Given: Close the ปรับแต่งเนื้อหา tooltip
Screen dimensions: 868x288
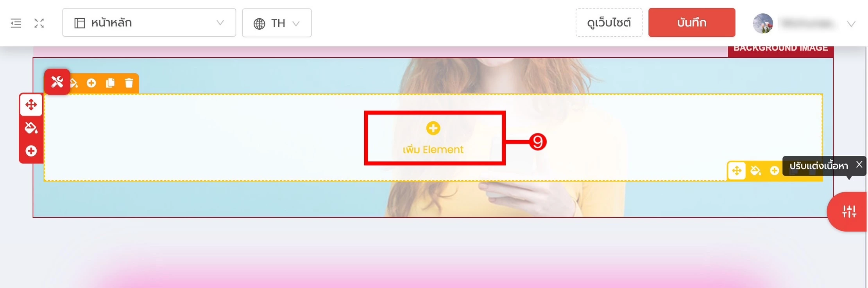Looking at the screenshot, I should 859,165.
